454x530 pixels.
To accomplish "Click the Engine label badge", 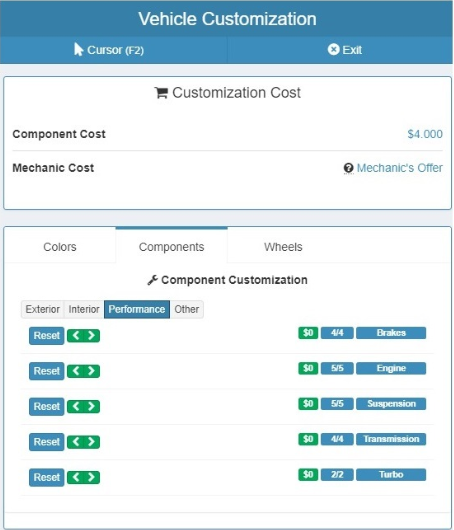I will pyautogui.click(x=391, y=368).
